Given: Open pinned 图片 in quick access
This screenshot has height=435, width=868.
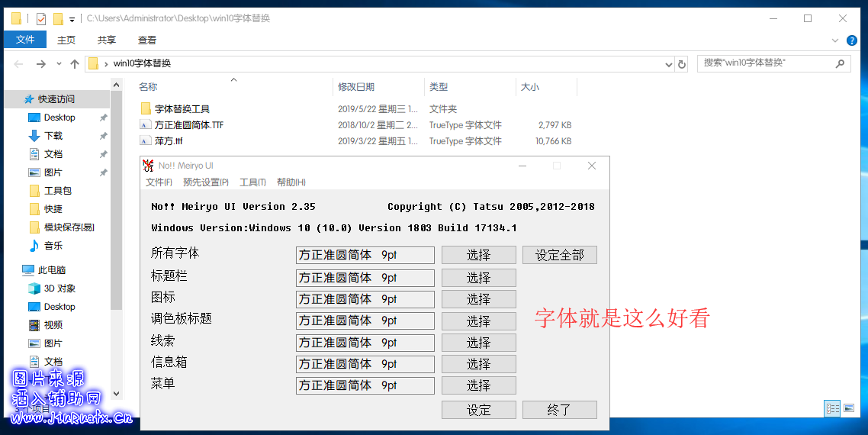Looking at the screenshot, I should 53,172.
